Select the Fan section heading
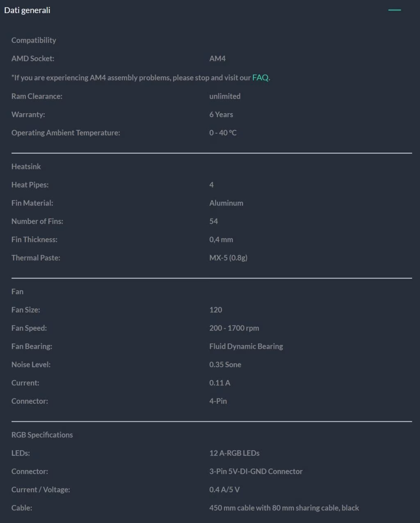Viewport: 420px width, 523px height. pos(17,291)
